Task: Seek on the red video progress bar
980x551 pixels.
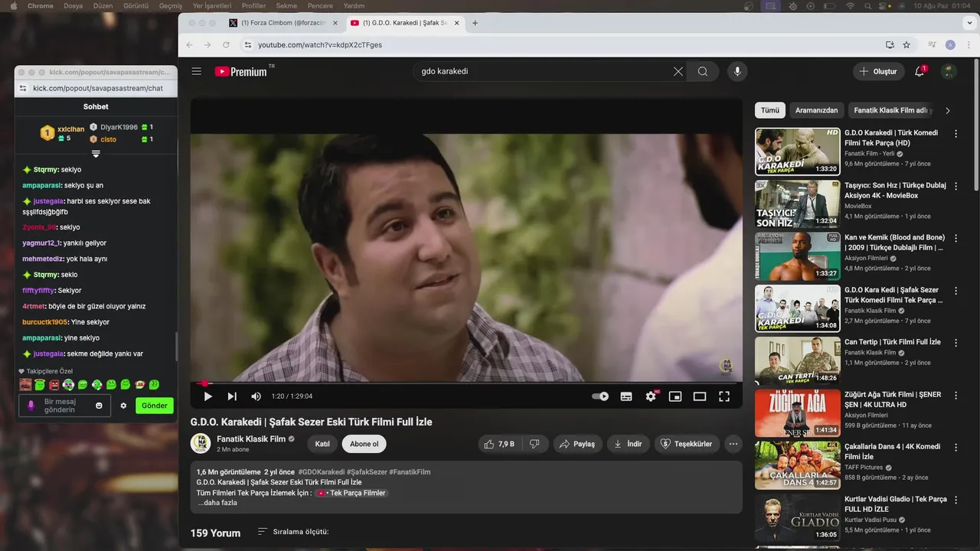Action: 466,383
